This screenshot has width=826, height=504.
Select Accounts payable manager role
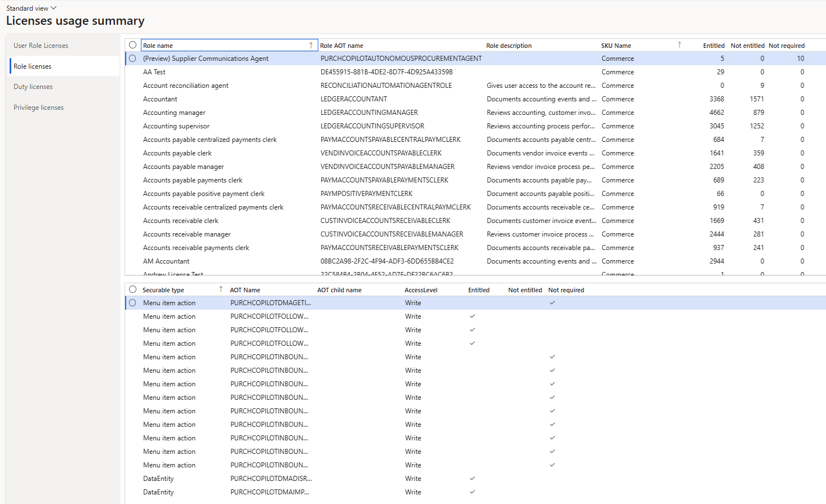click(184, 167)
